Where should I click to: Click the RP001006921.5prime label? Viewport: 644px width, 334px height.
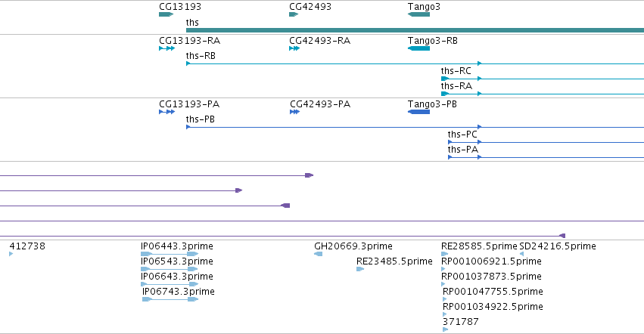[x=491, y=261]
